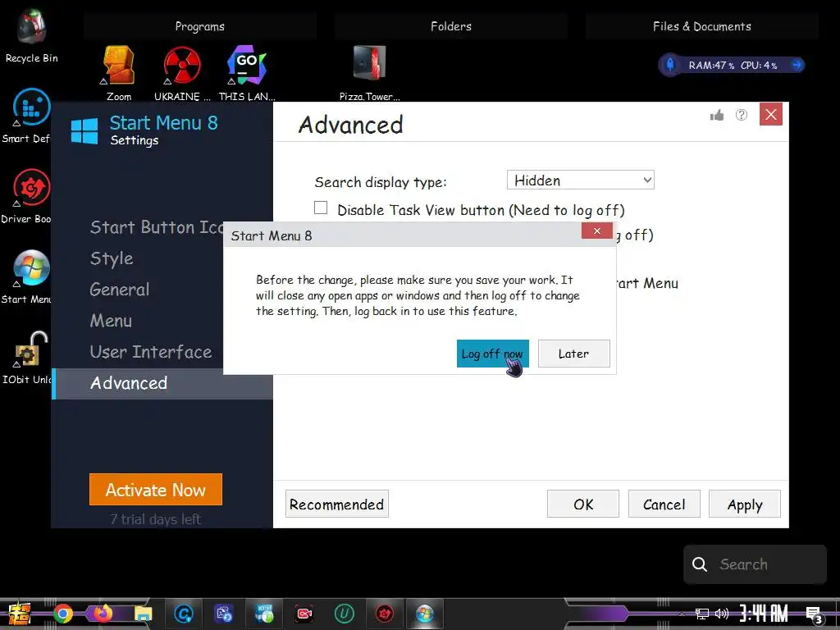Click the Folders desktop section header
Image resolution: width=840 pixels, height=630 pixels.
click(x=451, y=26)
